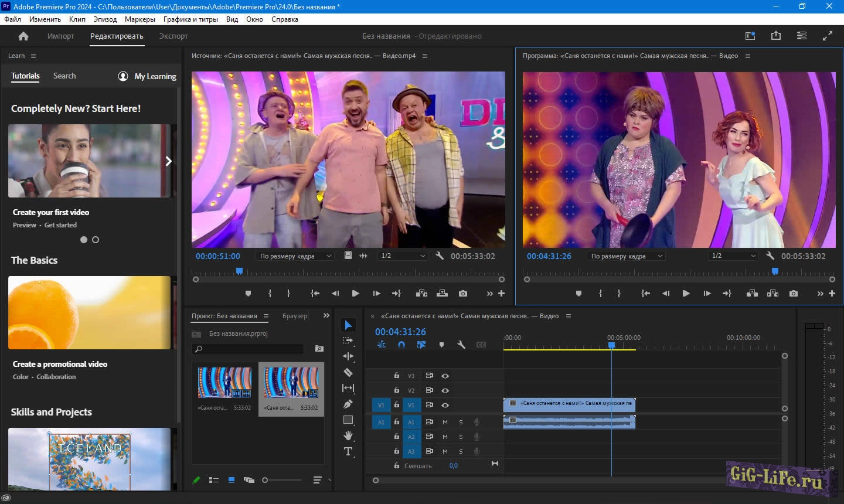Hide the V3 track output eye

445,376
